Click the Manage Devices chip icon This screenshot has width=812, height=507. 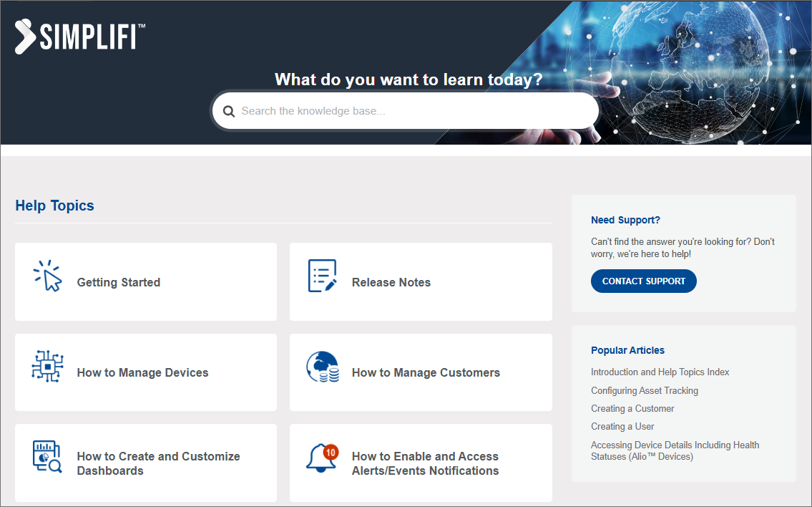(48, 367)
